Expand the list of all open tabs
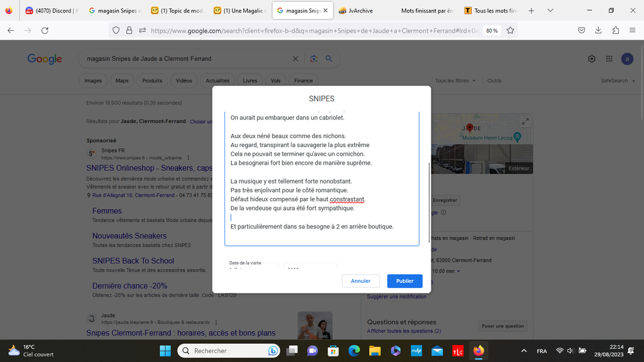This screenshot has width=644, height=362. (x=550, y=11)
